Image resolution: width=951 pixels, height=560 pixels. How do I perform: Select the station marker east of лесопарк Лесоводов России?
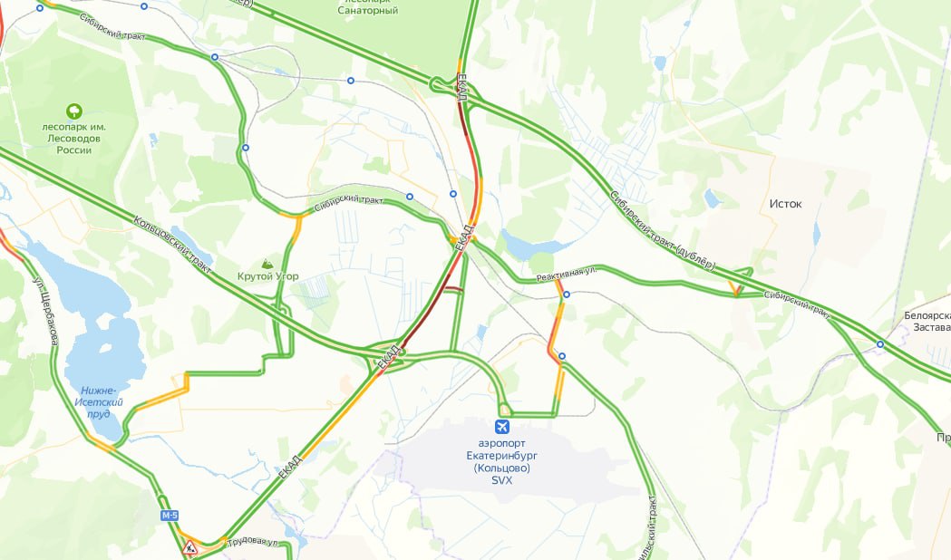click(x=246, y=148)
